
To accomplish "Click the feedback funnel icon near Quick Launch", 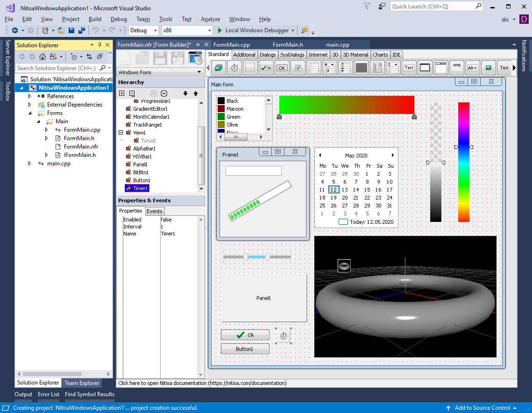I will point(367,6).
